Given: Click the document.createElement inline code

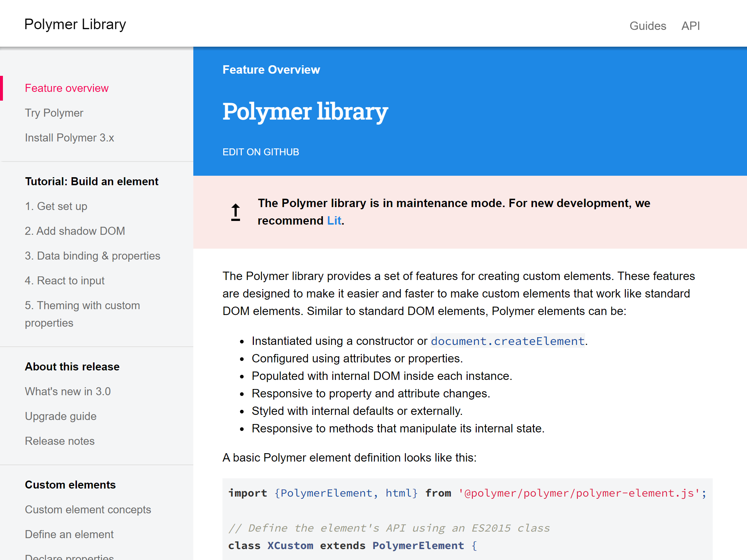Looking at the screenshot, I should click(x=507, y=341).
